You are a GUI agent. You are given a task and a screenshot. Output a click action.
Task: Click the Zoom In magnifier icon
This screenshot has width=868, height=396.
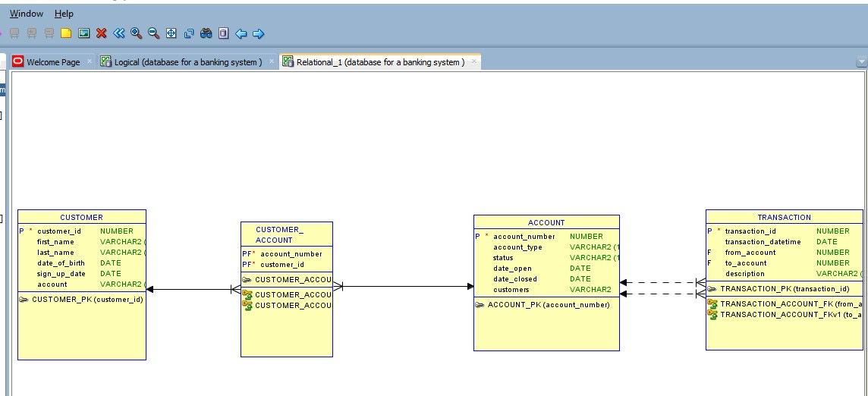(x=137, y=33)
